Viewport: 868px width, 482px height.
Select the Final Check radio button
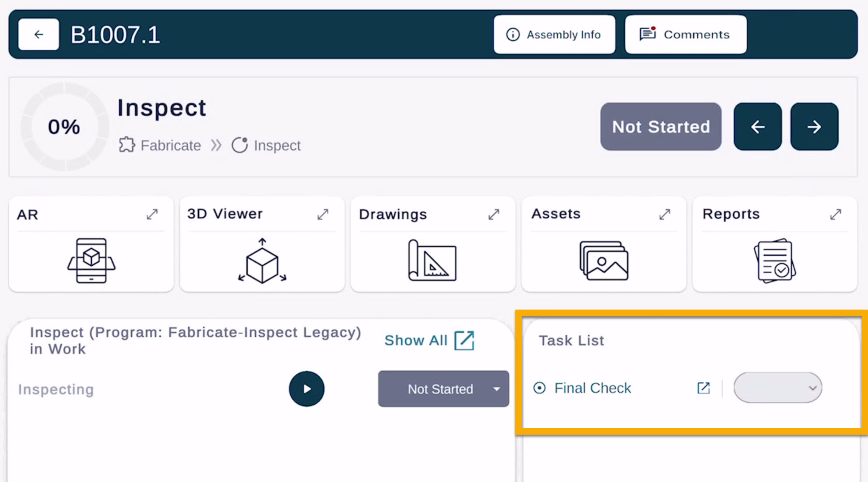(x=540, y=388)
